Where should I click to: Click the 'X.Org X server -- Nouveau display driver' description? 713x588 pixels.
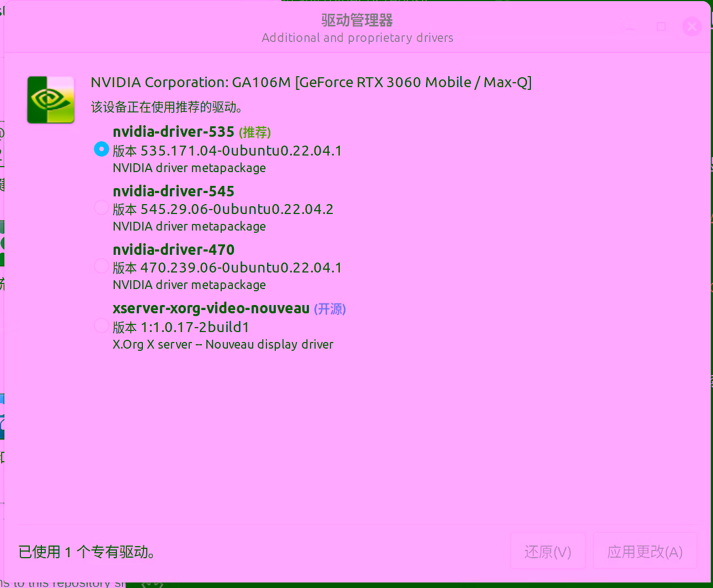(x=223, y=344)
